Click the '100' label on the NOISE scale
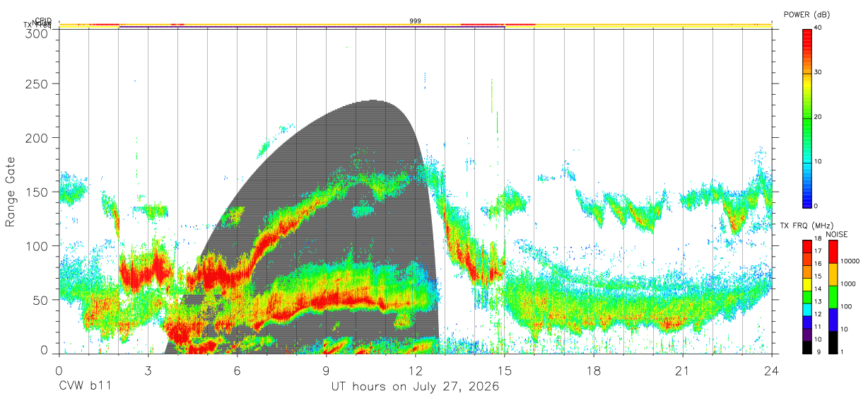Screen dimensions: 868x401 845,306
